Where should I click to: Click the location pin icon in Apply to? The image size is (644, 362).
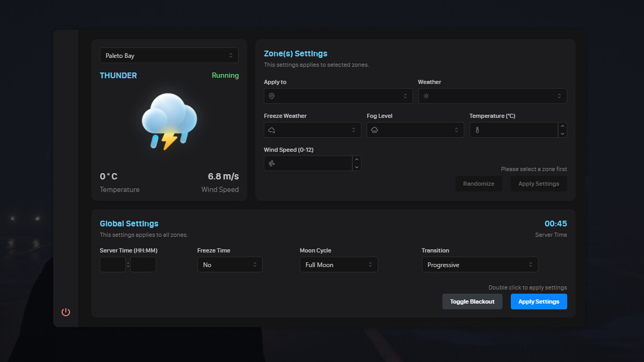[272, 96]
